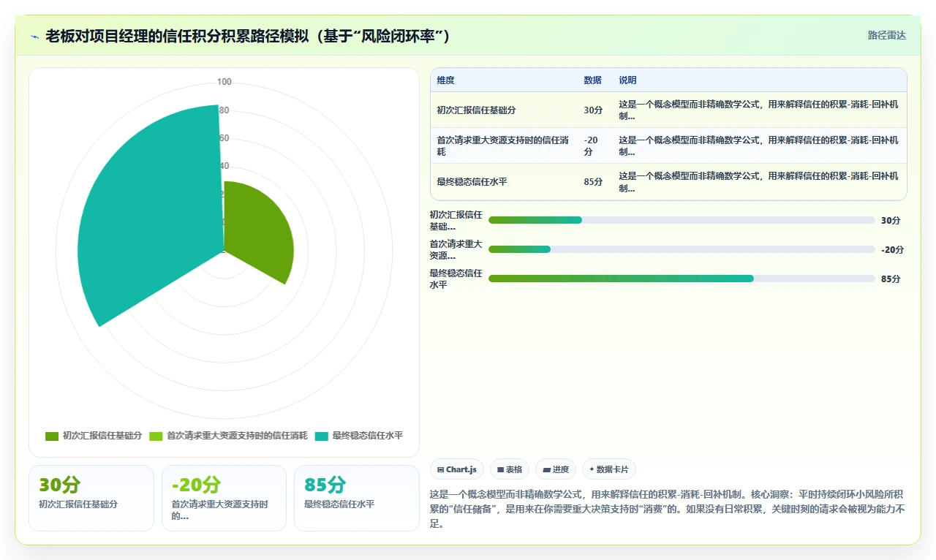Toggle 首次请求重大资源支持时的信任消耗 legend swatch
The width and height of the screenshot is (936, 560).
pos(156,436)
